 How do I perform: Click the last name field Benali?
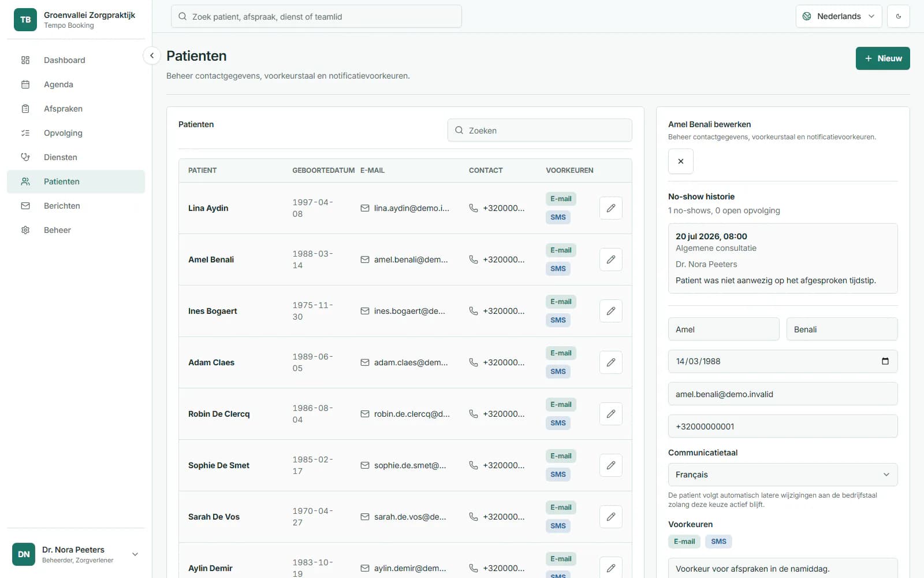click(x=842, y=329)
